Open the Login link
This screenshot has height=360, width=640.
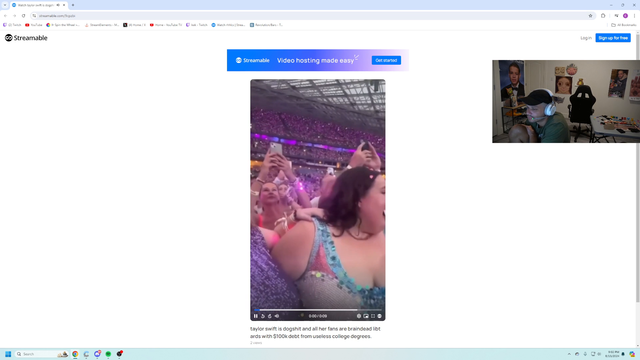(586, 38)
